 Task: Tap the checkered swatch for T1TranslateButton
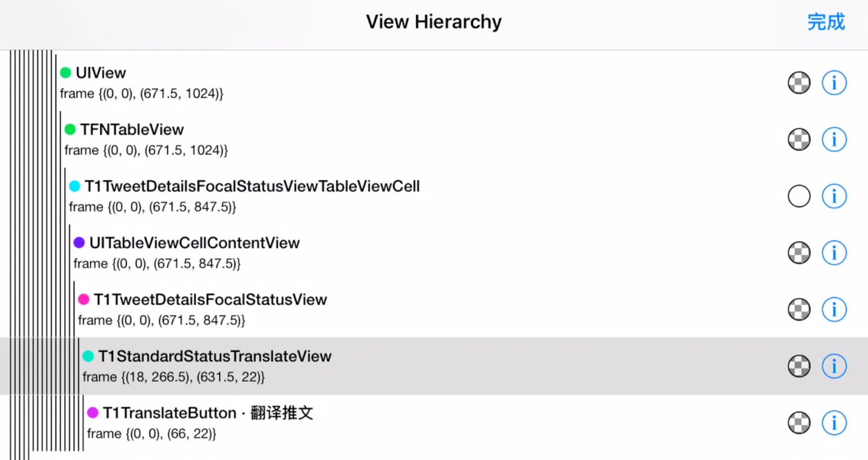pos(799,423)
